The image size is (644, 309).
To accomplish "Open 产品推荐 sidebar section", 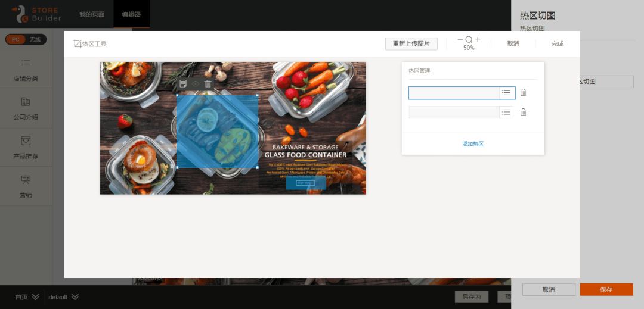I will [26, 148].
